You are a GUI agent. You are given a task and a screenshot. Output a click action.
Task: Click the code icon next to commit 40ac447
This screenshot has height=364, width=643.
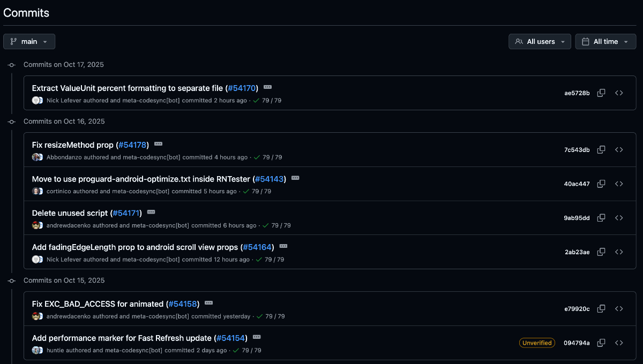click(619, 184)
